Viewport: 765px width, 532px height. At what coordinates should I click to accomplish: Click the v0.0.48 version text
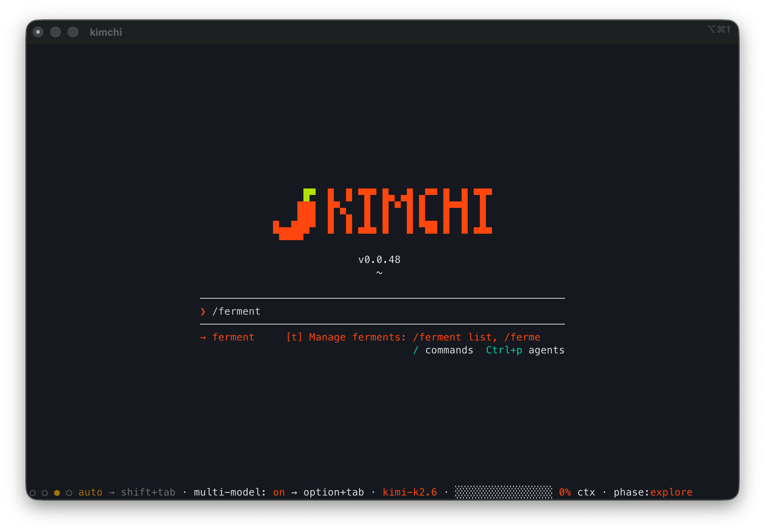pos(379,260)
